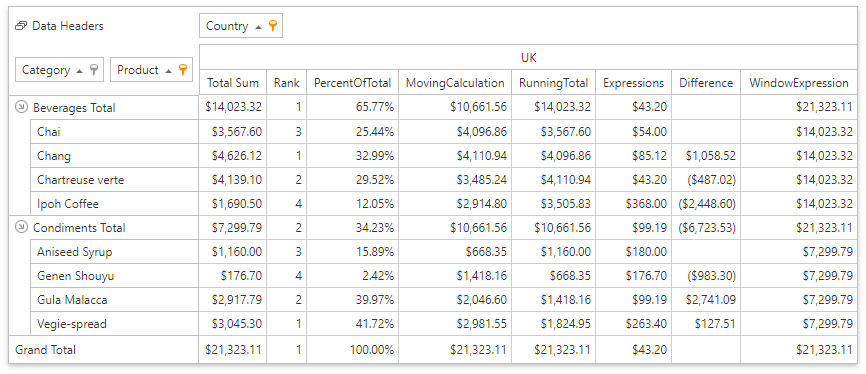Collapse the Beverages Total group

[x=21, y=108]
